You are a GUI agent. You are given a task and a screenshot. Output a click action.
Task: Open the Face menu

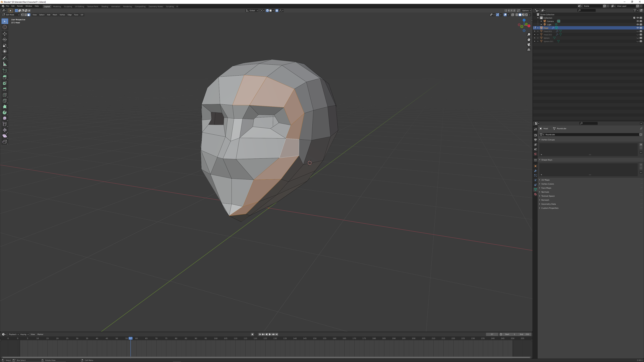point(76,15)
